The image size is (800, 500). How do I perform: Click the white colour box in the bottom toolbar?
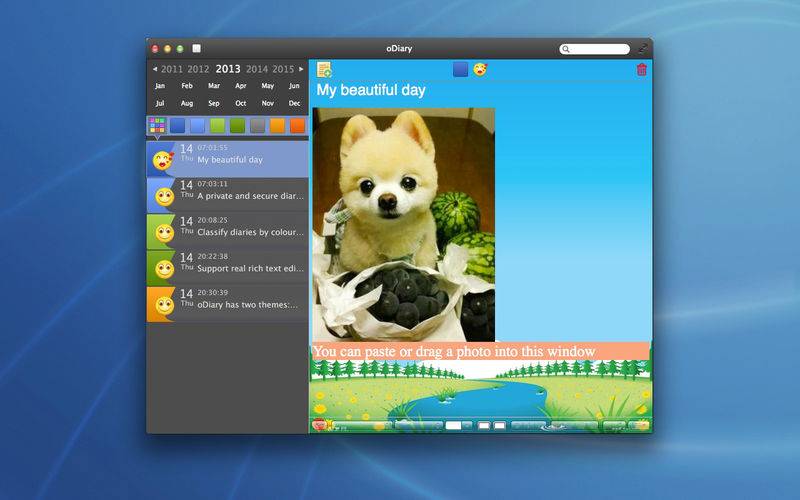tap(453, 425)
